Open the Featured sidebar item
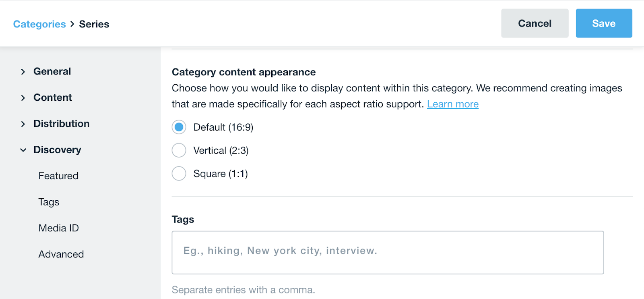 click(x=58, y=176)
